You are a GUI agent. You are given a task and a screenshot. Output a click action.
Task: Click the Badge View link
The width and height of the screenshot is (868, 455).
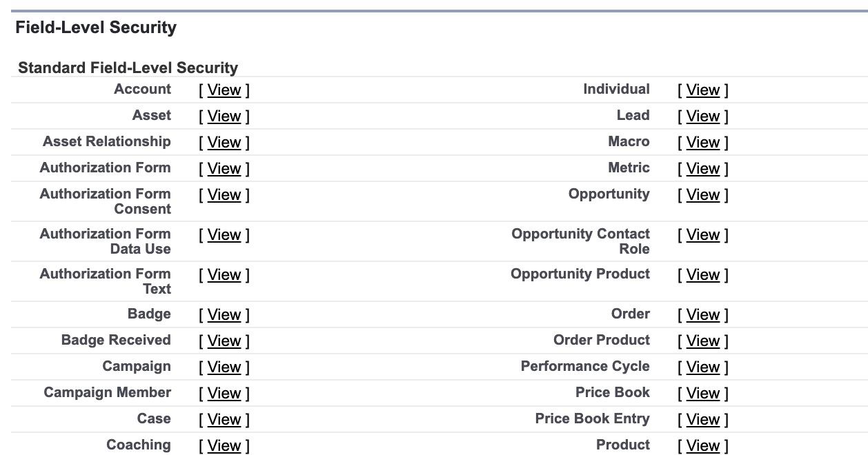(224, 315)
